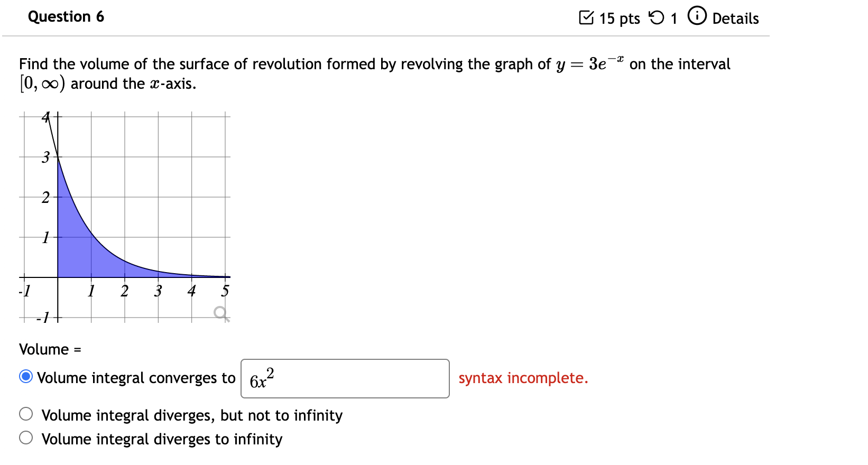868x465 pixels.
Task: Select the info tooltip icon for grading details
Action: [698, 16]
